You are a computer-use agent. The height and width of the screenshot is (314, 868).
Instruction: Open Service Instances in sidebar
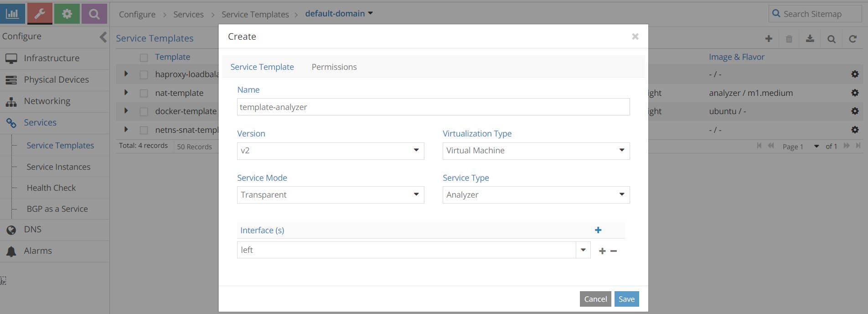point(58,167)
